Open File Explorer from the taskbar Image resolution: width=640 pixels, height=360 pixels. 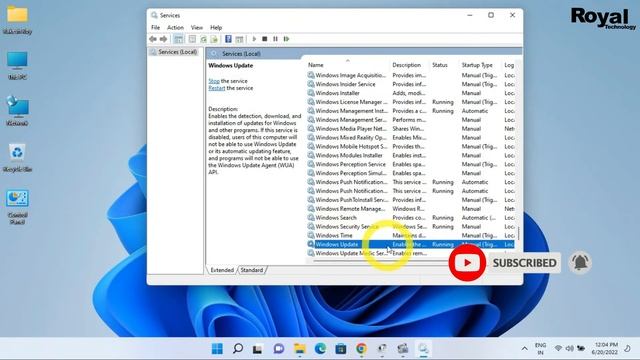click(300, 349)
